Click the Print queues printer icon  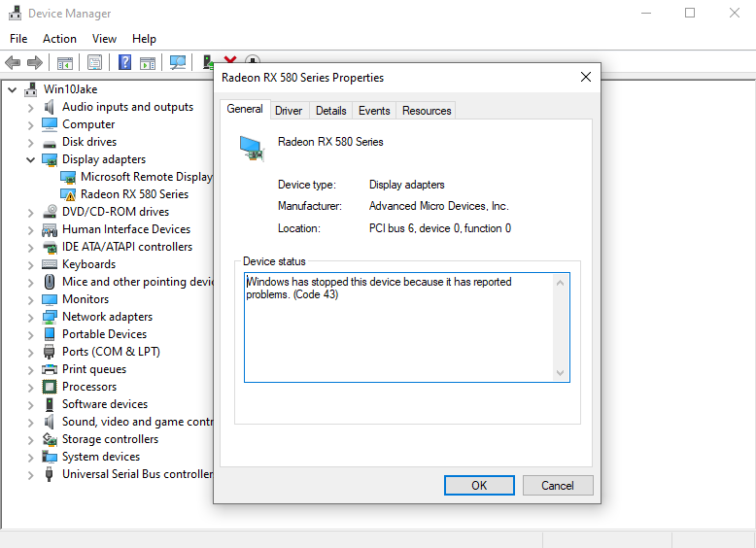[x=50, y=369]
